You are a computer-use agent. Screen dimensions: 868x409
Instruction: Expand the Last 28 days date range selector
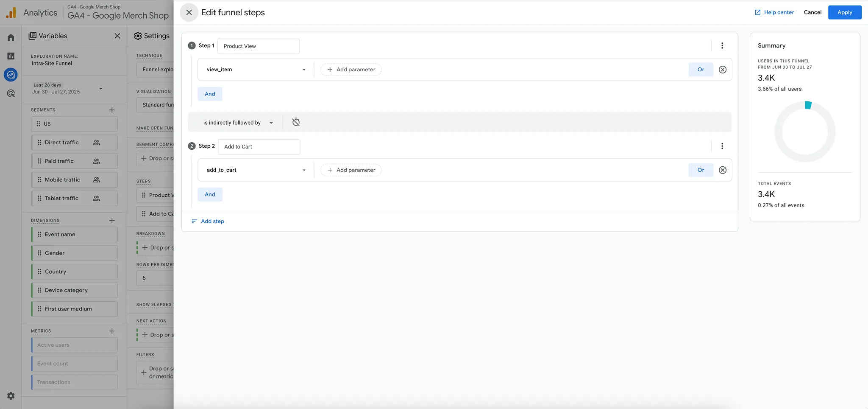pos(100,88)
